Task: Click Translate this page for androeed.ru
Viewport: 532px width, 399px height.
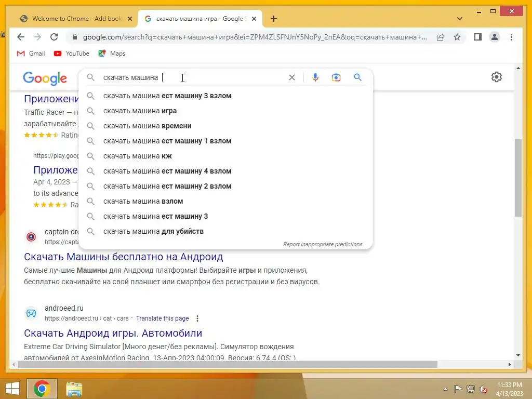Action: (x=162, y=318)
